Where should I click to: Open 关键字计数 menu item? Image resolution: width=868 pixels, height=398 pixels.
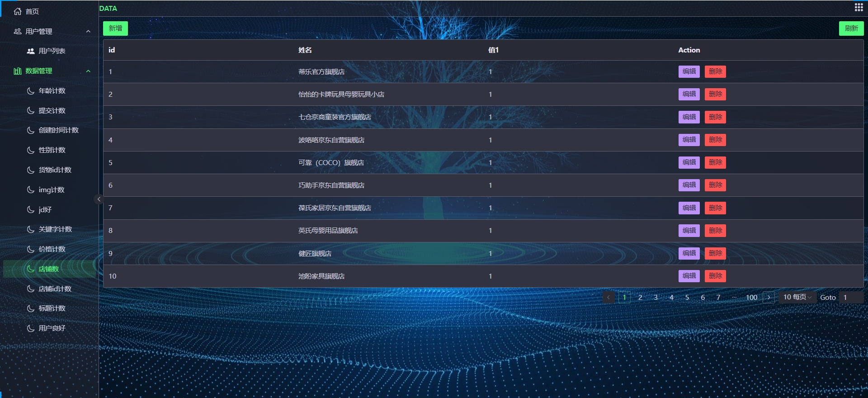(49, 229)
